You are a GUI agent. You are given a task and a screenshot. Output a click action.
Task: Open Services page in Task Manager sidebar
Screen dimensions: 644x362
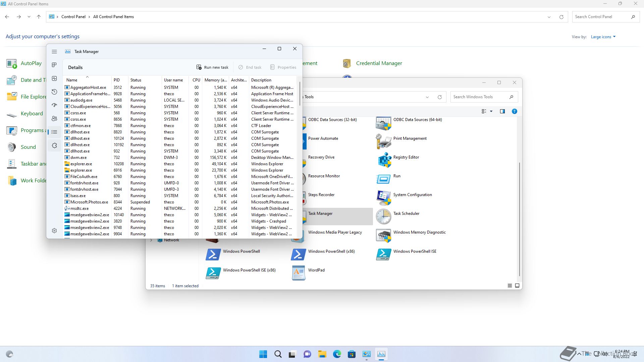coord(54,145)
